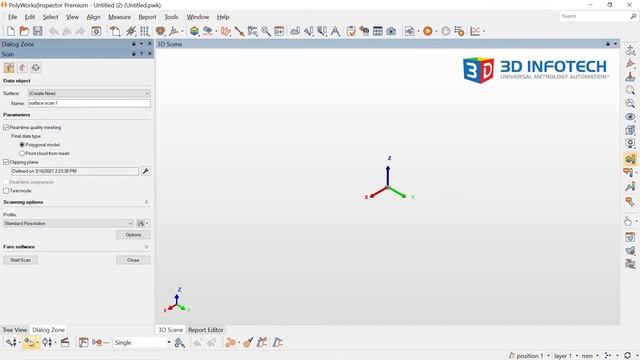
Task: Click the grey disabled circle icon in toolbar
Action: coord(446,31)
